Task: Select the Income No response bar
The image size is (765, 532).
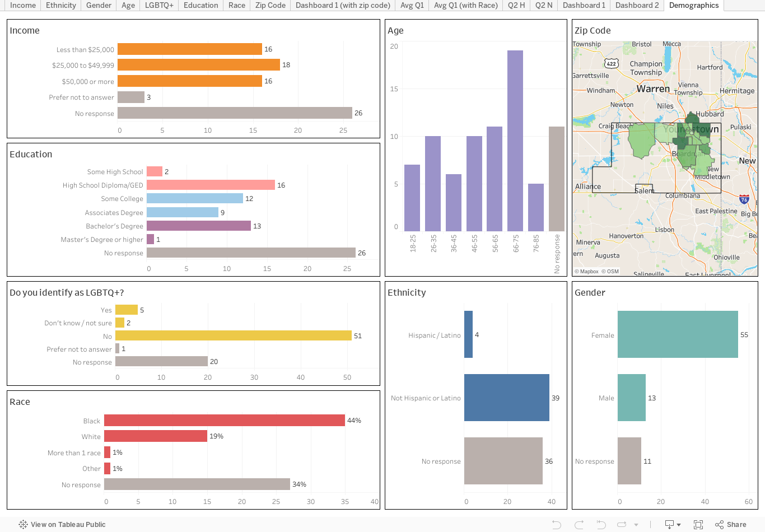Action: (x=235, y=113)
